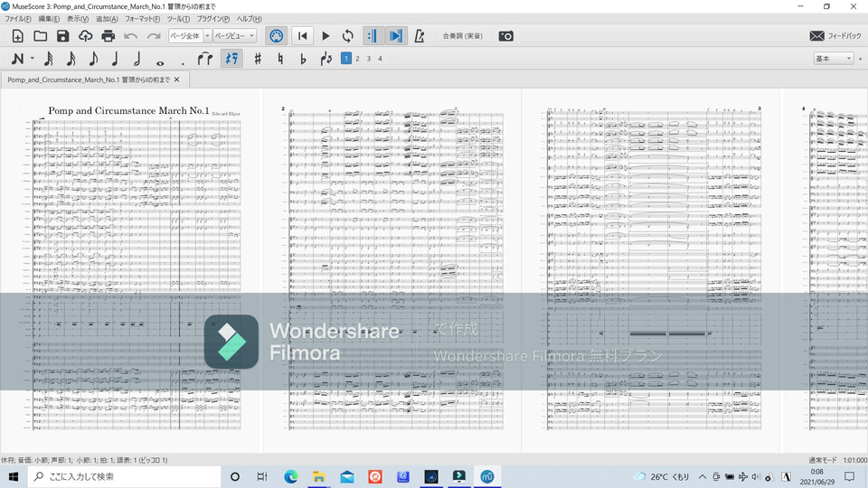This screenshot has height=488, width=868.
Task: Toggle concert pitch (合奏調) button
Action: coord(462,36)
